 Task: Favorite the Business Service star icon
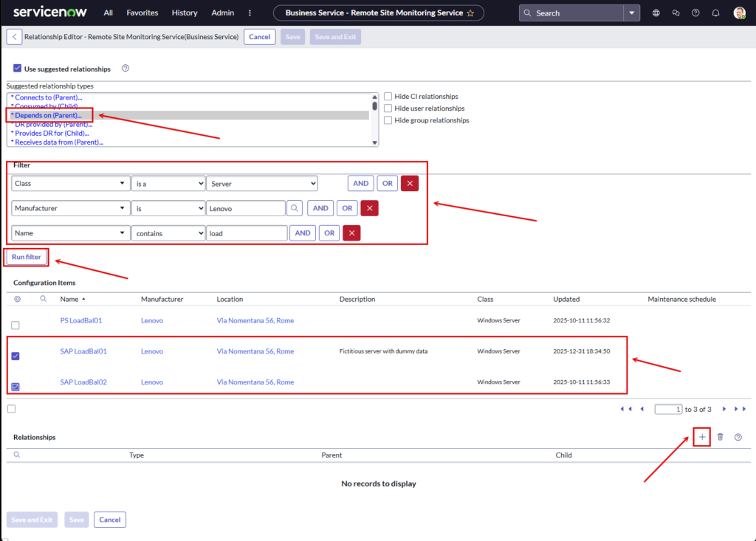coord(470,13)
